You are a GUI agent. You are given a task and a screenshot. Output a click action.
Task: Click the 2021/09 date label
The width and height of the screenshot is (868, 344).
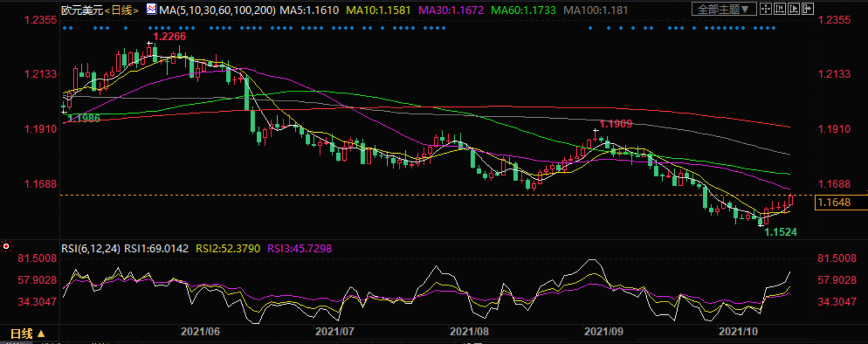[x=604, y=332]
